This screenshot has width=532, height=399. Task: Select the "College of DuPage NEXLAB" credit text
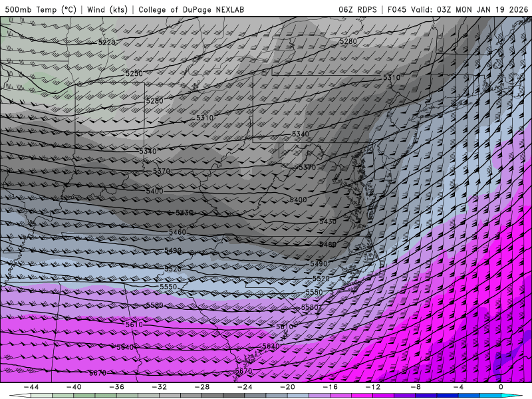(192, 9)
